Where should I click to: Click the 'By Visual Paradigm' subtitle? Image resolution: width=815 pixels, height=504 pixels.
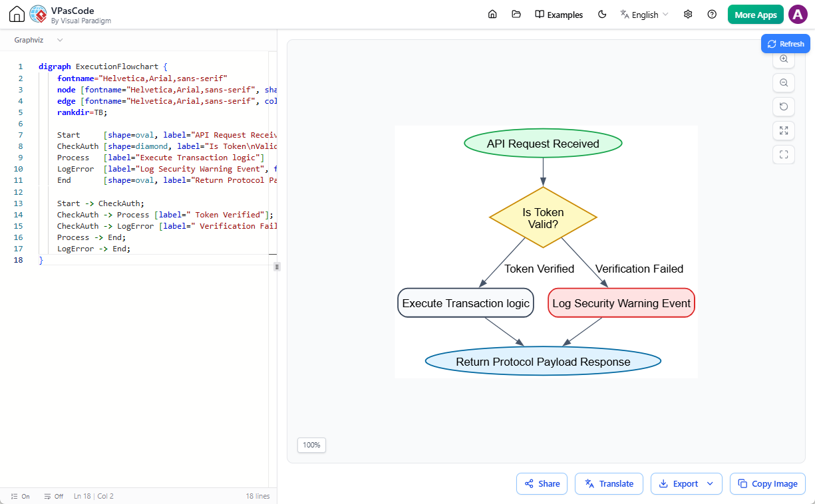(81, 21)
